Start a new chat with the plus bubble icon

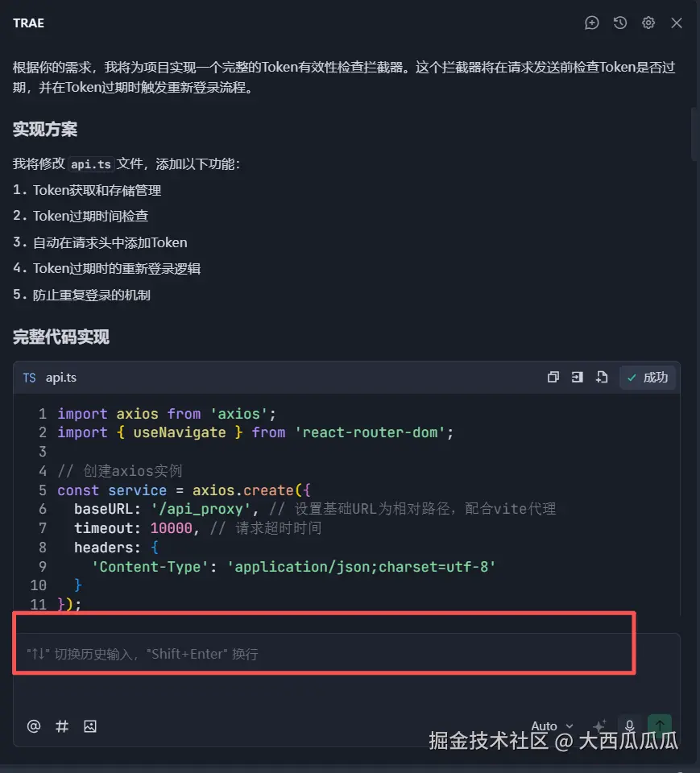coord(591,23)
